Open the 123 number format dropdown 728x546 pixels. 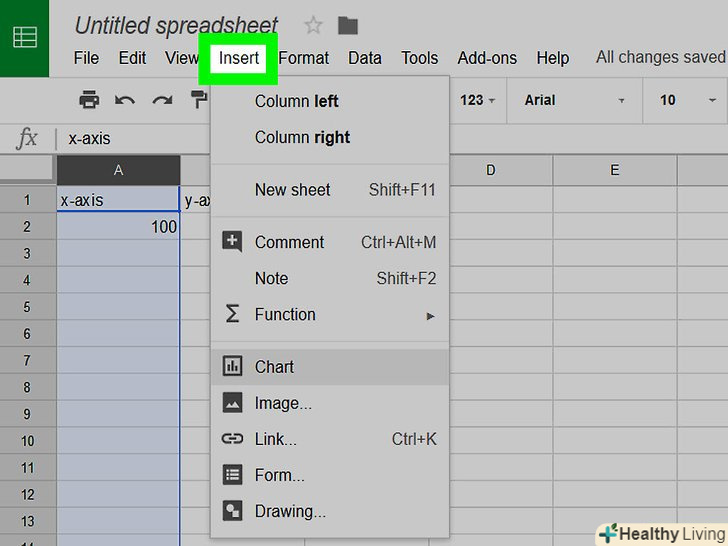(477, 100)
